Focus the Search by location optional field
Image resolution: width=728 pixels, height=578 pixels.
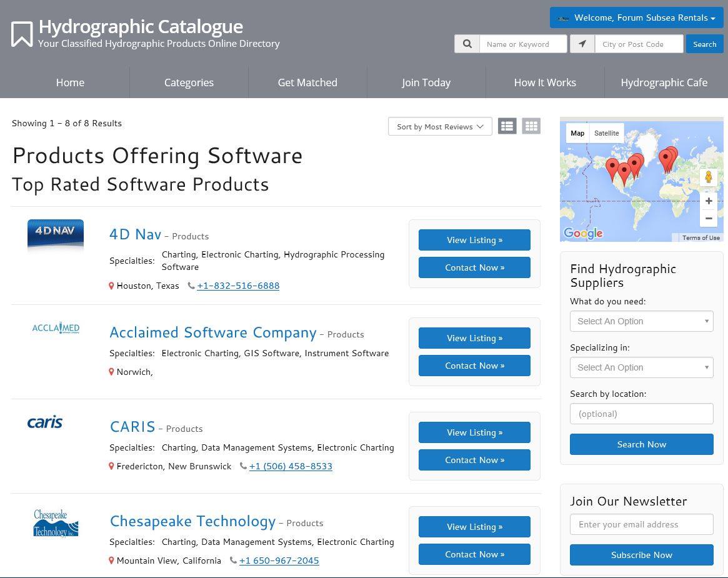click(x=641, y=414)
